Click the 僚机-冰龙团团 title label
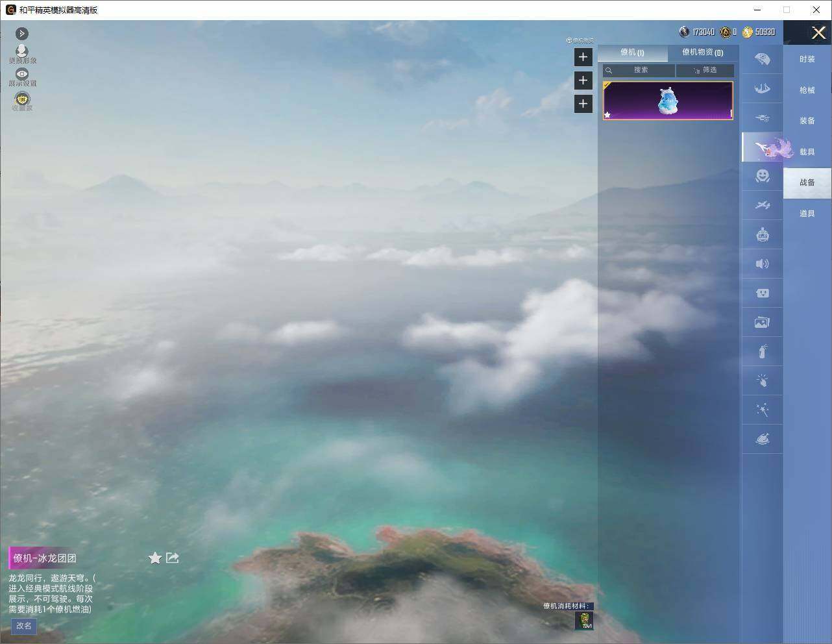 click(45, 558)
